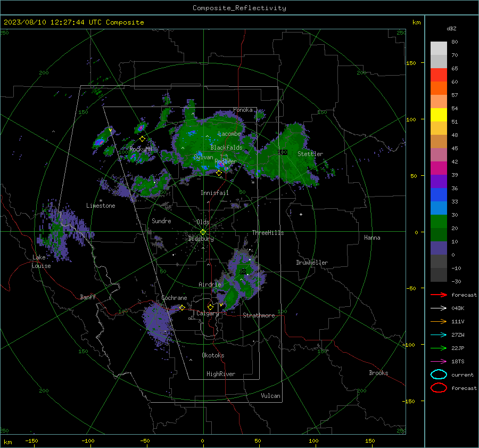
Task: Click the yellow diamond marker near RockyMH
Action: [x=142, y=139]
